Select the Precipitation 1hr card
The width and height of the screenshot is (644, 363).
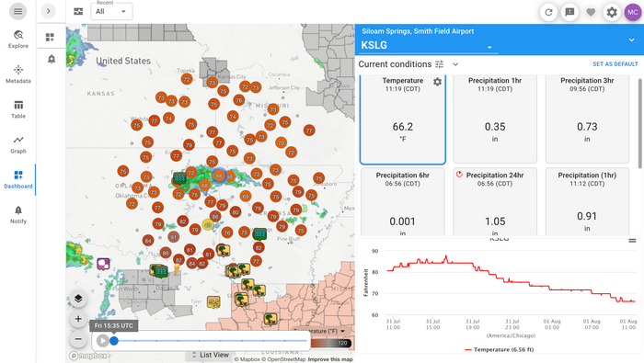pos(495,119)
